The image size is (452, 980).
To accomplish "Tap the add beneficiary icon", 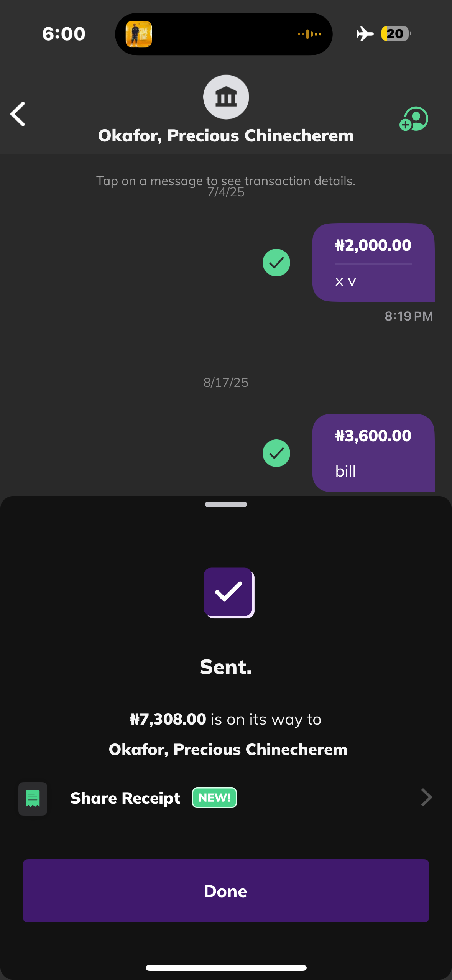I will click(414, 119).
